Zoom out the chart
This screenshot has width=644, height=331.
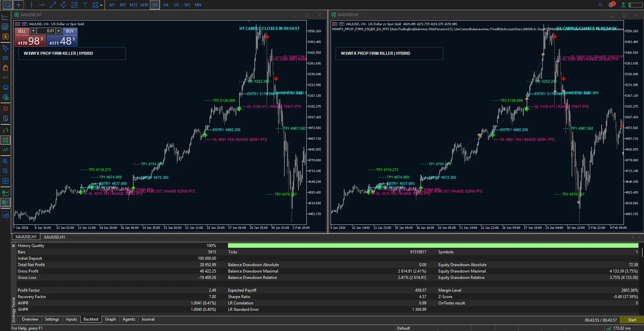click(5, 171)
